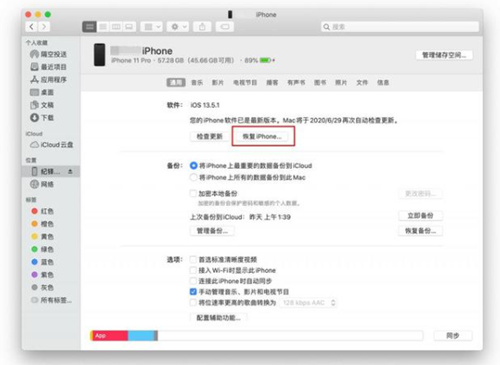Screen dimensions: 500x365
Task: Select the purple tag (紫色)
Action: click(x=42, y=274)
